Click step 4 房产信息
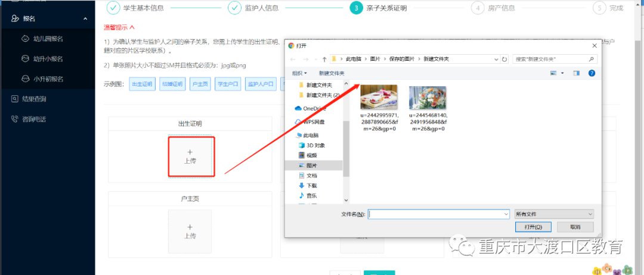Screen dimensions: 644x275 (x=493, y=8)
